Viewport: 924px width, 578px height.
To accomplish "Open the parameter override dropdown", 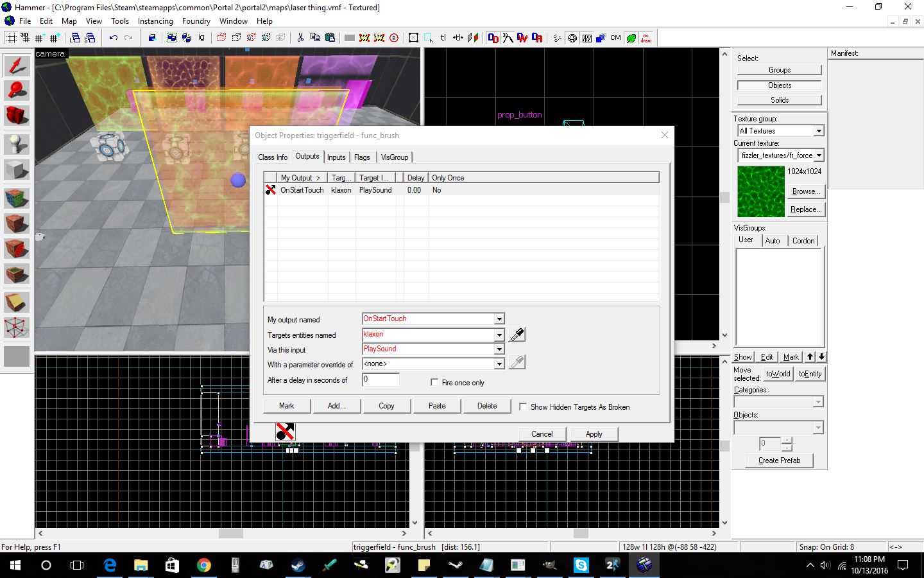I will point(499,364).
